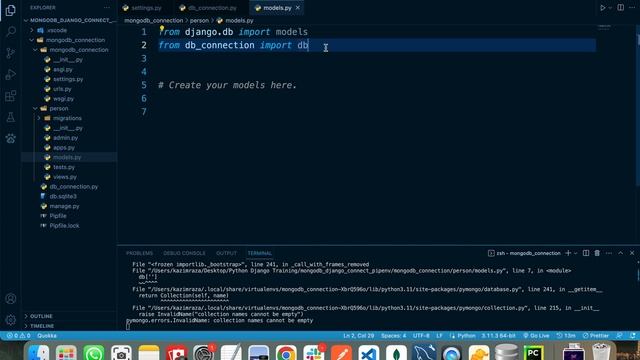Open the run options dropdown arrow
This screenshot has width=640, height=360.
pyautogui.click(x=610, y=8)
